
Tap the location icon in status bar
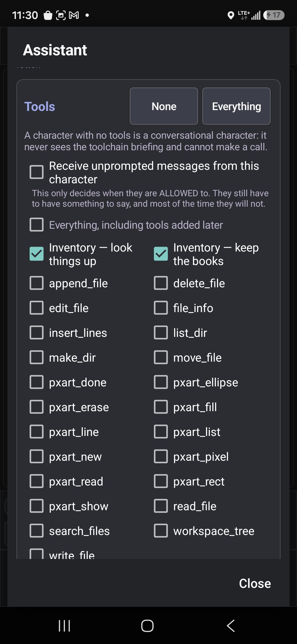(231, 15)
